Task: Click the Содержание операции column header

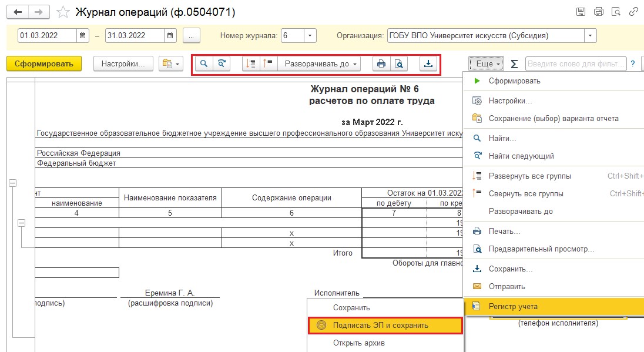Action: (x=291, y=198)
